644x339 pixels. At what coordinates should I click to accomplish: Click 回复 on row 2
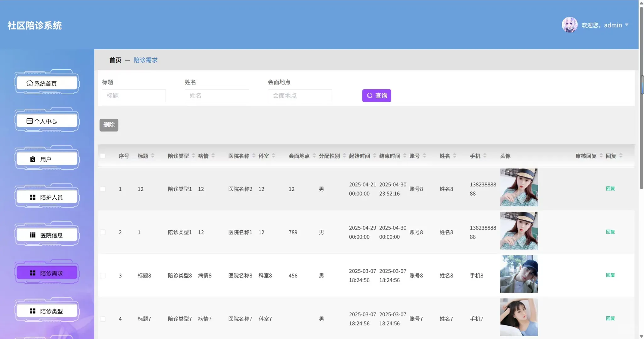610,232
